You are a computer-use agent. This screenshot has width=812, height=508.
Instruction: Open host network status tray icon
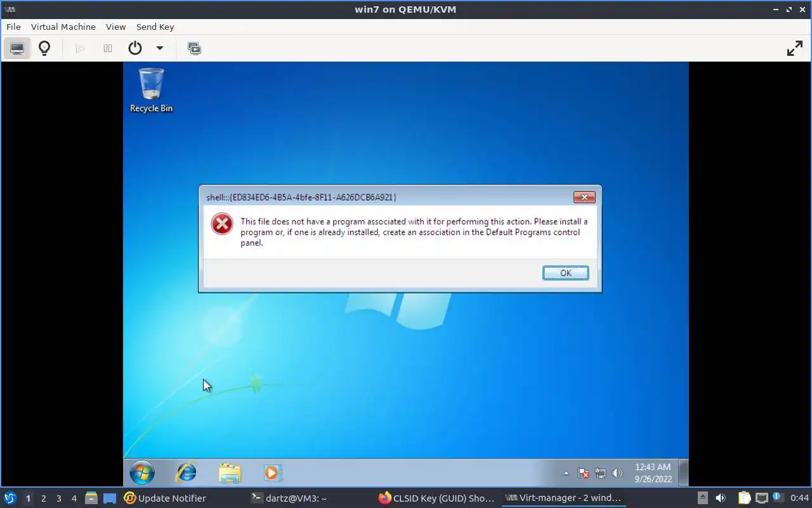point(762,498)
